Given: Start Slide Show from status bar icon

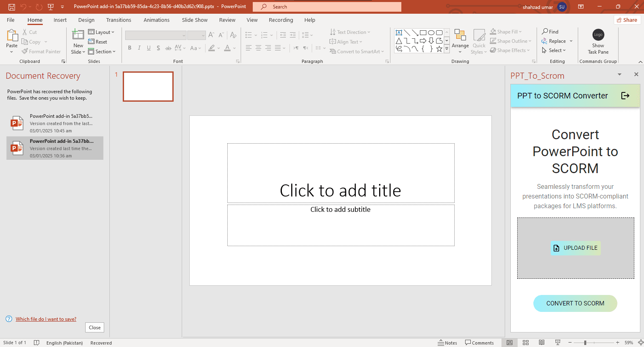Looking at the screenshot, I should [x=558, y=343].
